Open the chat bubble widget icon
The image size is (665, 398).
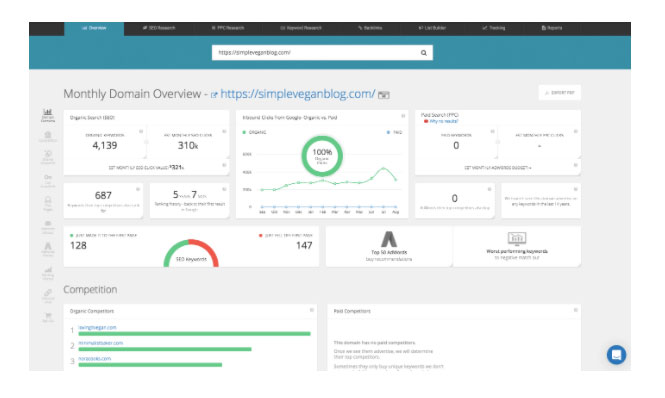[x=616, y=355]
